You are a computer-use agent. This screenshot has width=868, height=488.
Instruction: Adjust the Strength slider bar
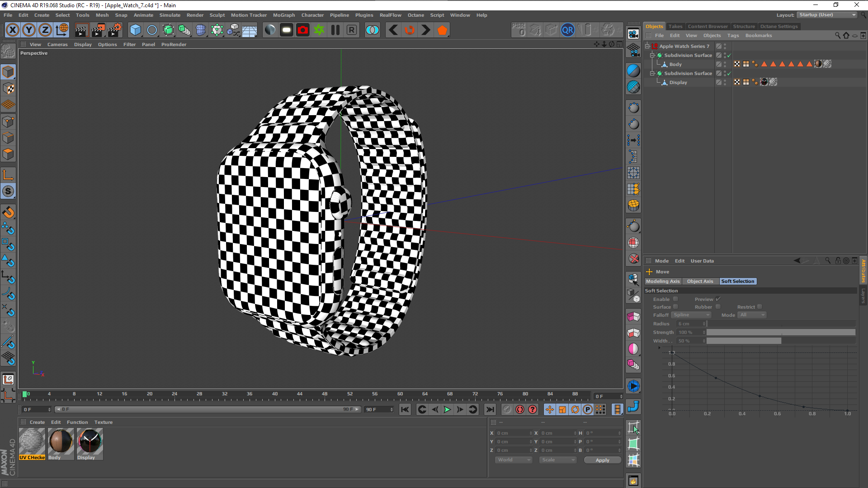(781, 333)
